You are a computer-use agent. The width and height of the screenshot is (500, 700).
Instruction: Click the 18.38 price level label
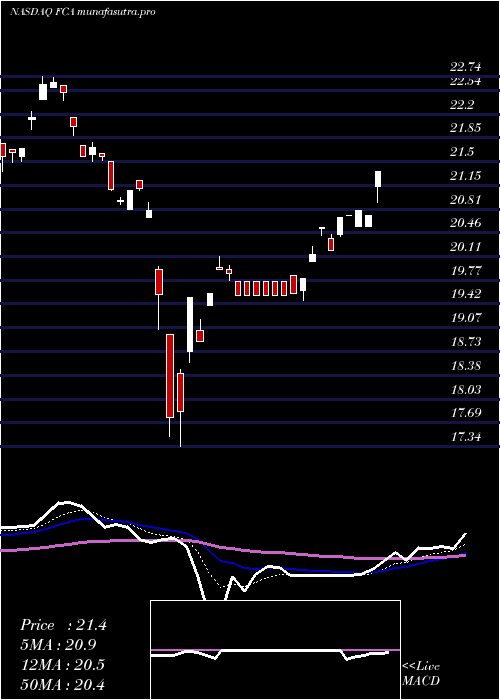pos(466,366)
